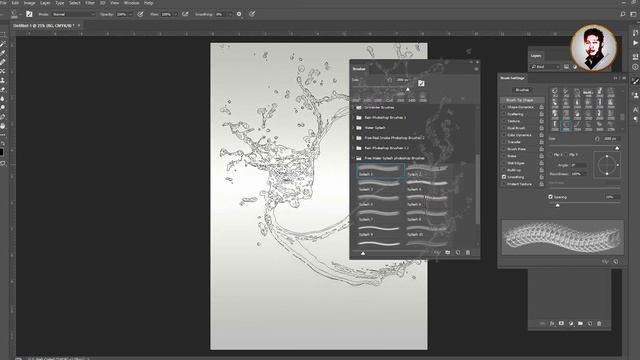Click the brush angle circular control

tap(607, 165)
